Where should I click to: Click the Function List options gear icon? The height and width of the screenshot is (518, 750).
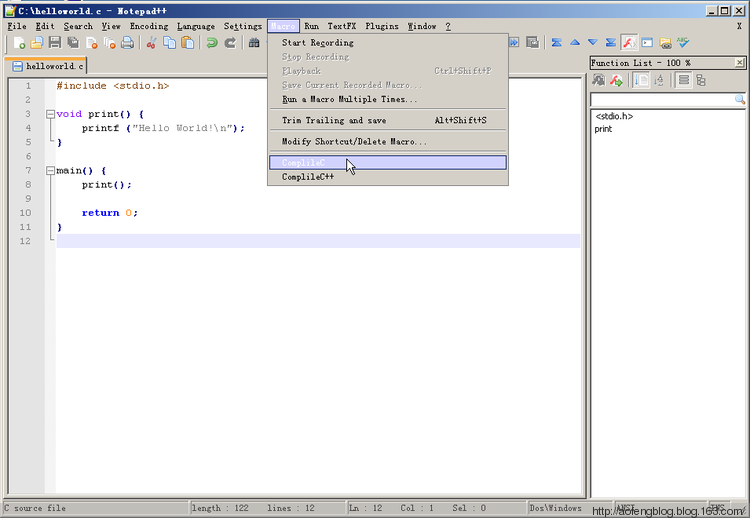pos(598,80)
